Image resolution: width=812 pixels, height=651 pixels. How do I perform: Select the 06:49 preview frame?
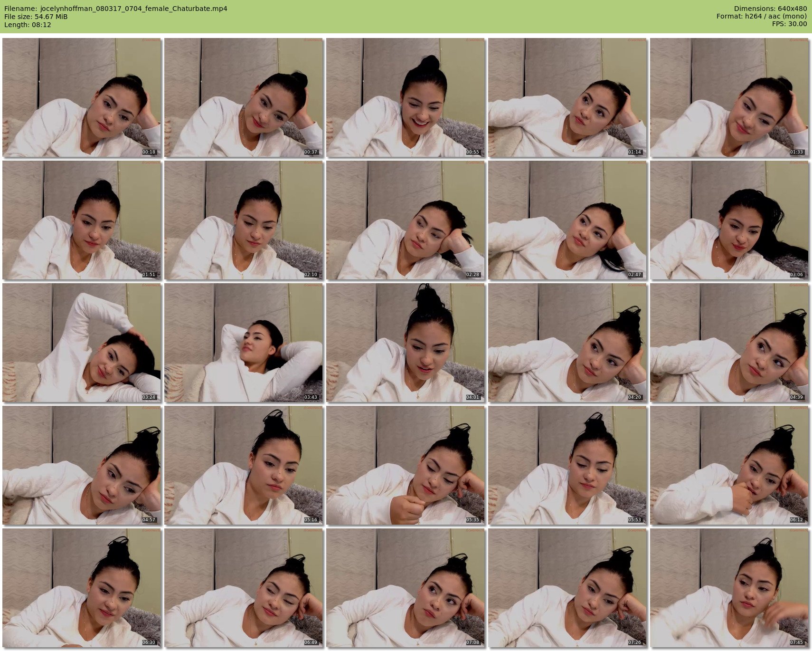click(244, 588)
